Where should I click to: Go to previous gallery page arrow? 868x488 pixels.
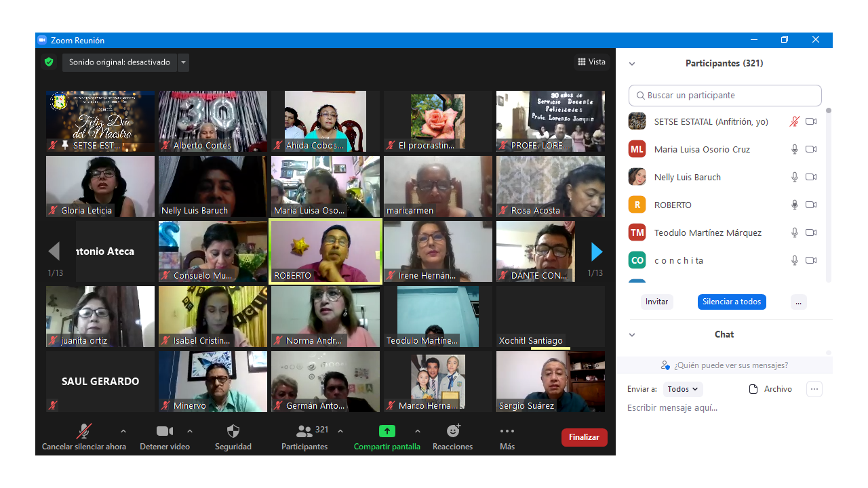54,251
